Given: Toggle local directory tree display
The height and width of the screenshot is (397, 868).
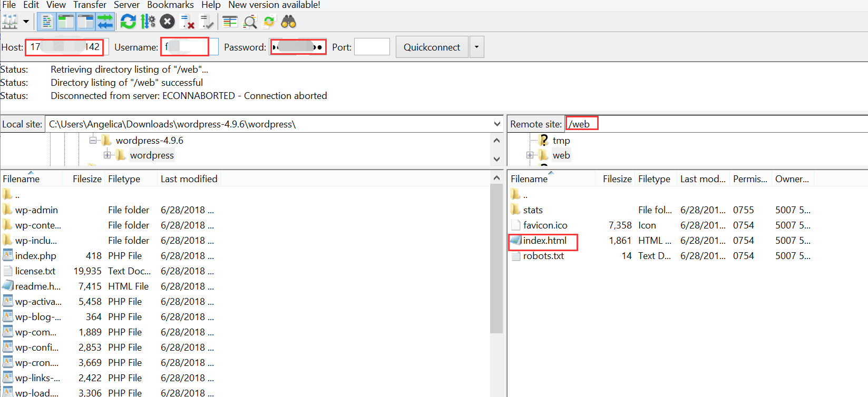Looking at the screenshot, I should point(66,22).
